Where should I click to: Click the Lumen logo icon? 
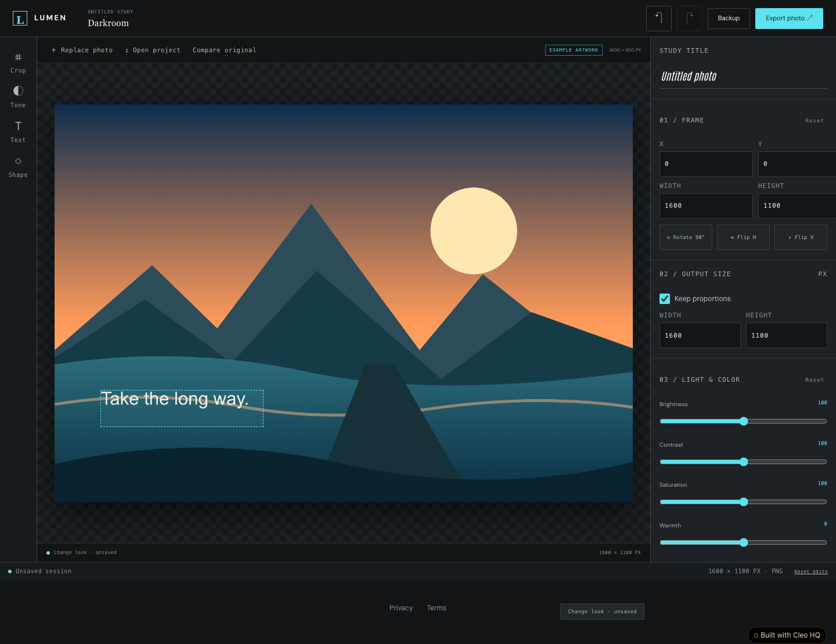pos(20,19)
